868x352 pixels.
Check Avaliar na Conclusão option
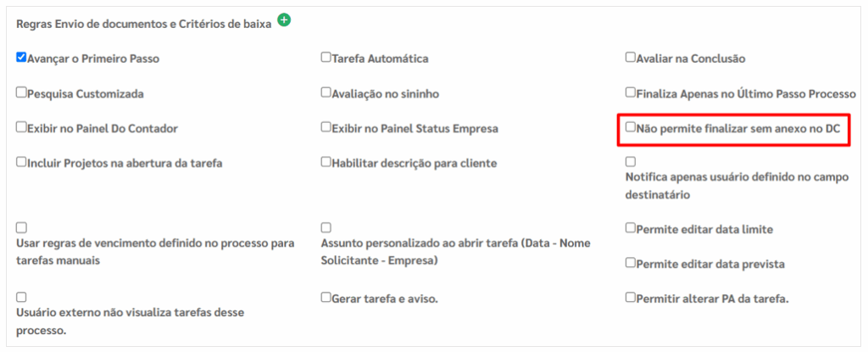[630, 59]
